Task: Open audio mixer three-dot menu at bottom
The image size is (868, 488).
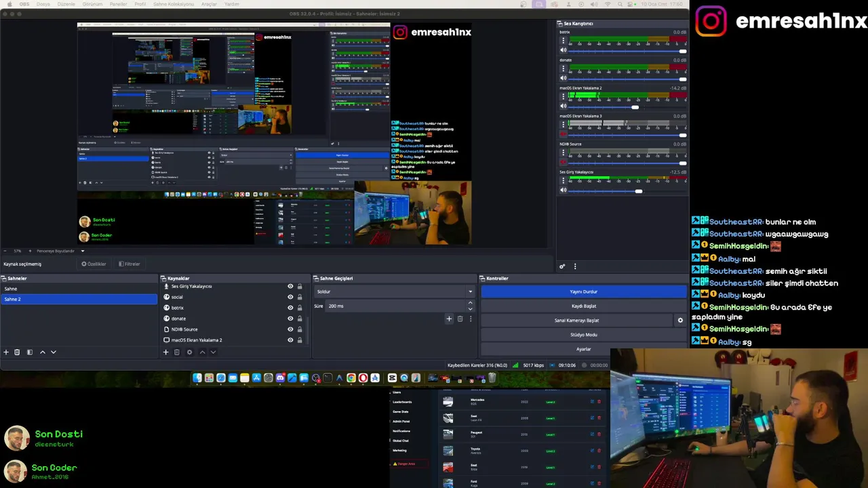Action: coord(575,266)
